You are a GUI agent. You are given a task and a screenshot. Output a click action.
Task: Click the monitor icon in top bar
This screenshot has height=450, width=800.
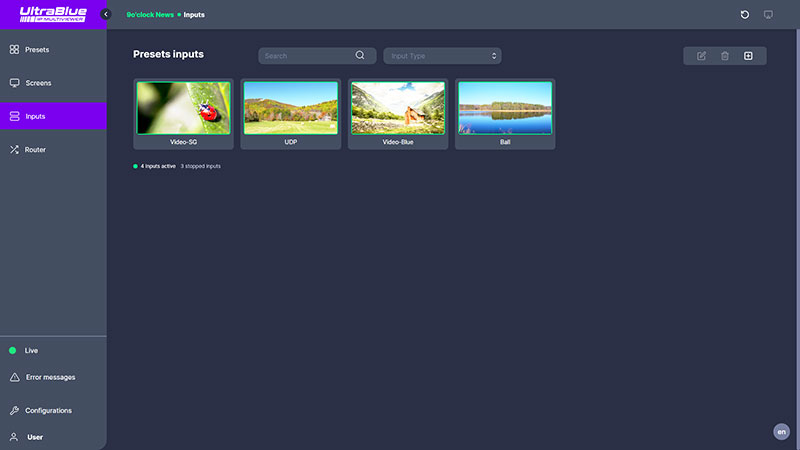pos(768,15)
